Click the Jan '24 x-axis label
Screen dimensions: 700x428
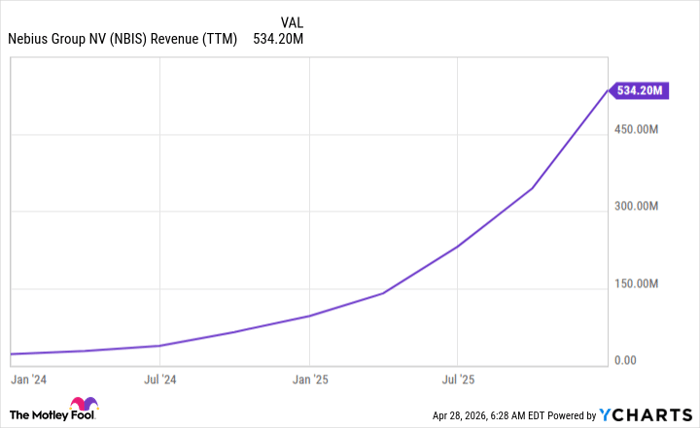[x=29, y=380]
